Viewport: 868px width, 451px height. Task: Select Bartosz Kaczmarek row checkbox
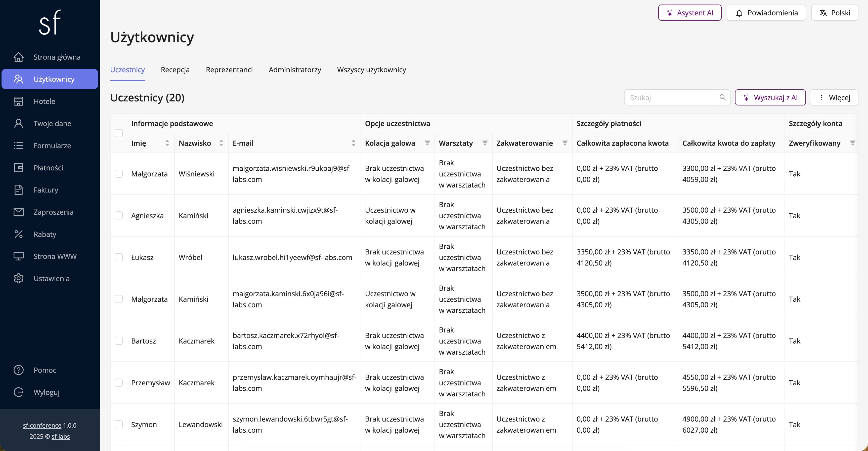coord(119,341)
